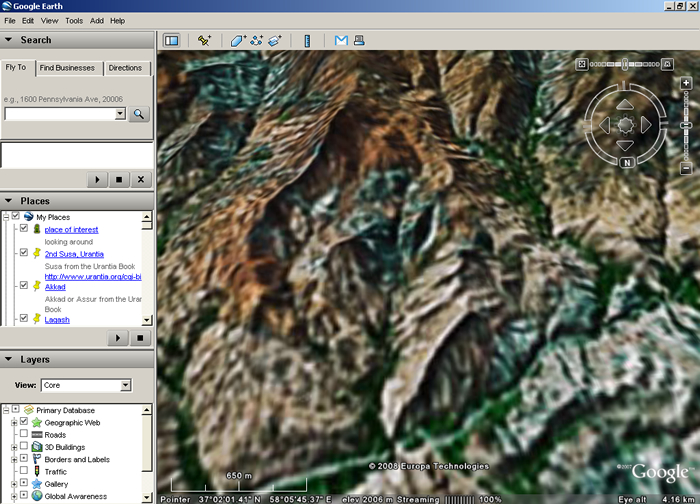Stop search results tour button
This screenshot has width=700, height=504.
[119, 179]
